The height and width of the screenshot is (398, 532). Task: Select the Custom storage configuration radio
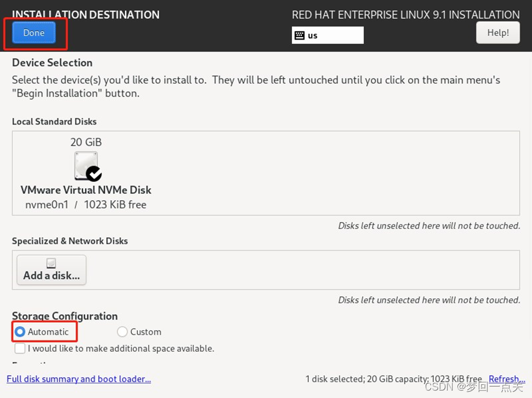coord(122,331)
